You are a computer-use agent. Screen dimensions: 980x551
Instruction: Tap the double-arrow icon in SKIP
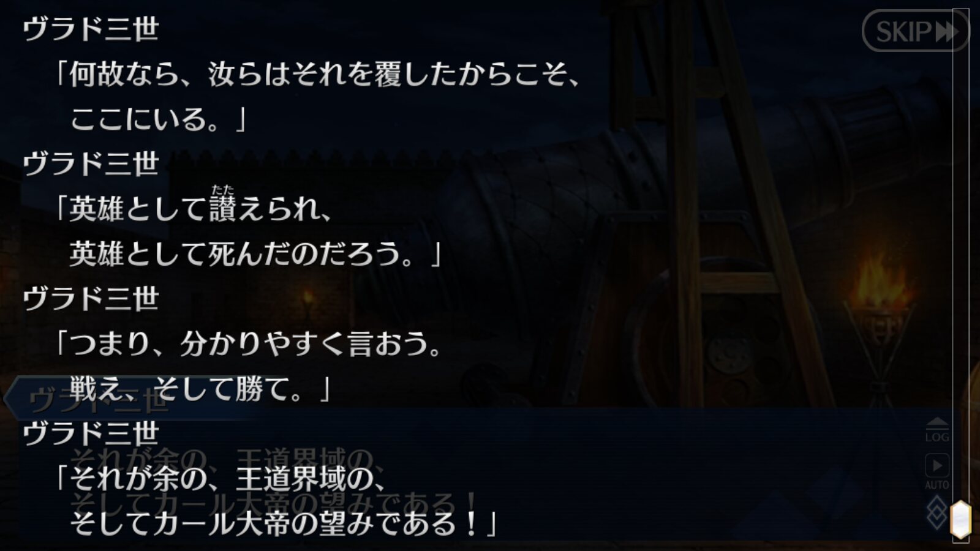947,31
